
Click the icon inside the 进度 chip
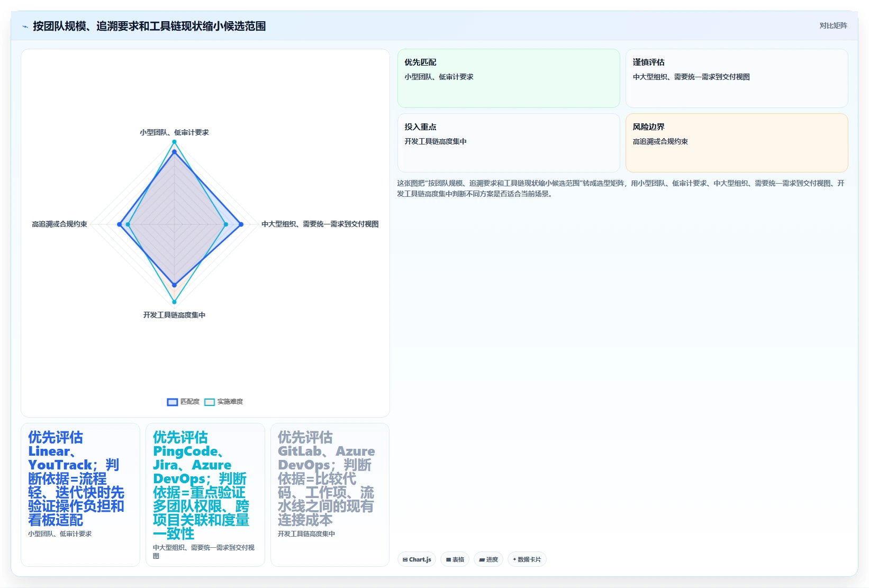pyautogui.click(x=482, y=559)
